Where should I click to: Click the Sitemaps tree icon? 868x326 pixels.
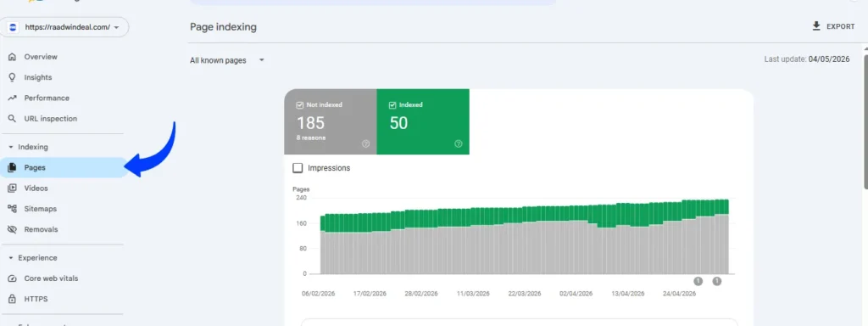[12, 209]
